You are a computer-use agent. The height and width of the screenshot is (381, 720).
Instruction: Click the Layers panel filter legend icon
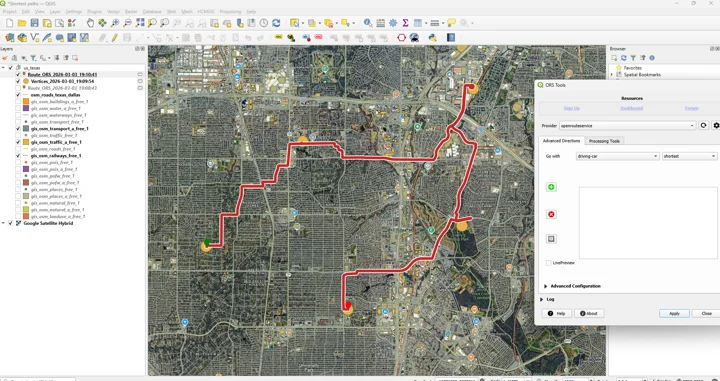pos(33,58)
